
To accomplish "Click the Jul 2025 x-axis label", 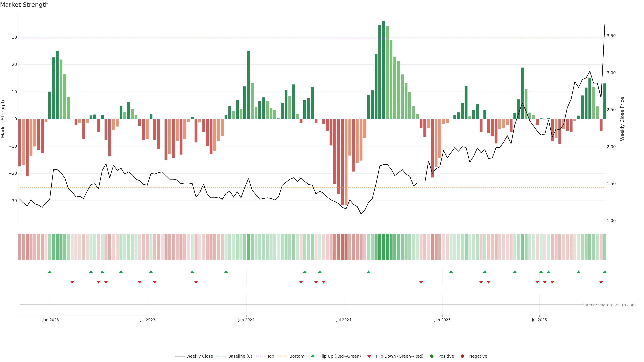I will tap(539, 320).
